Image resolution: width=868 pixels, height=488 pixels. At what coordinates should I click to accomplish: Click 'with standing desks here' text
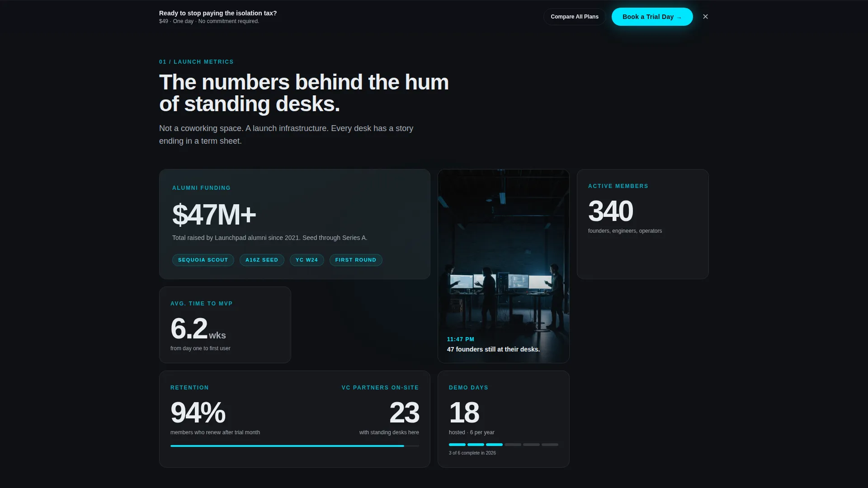tap(389, 432)
